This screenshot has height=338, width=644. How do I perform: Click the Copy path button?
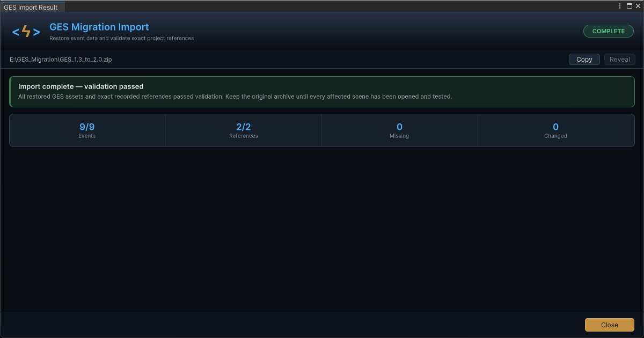pyautogui.click(x=584, y=60)
